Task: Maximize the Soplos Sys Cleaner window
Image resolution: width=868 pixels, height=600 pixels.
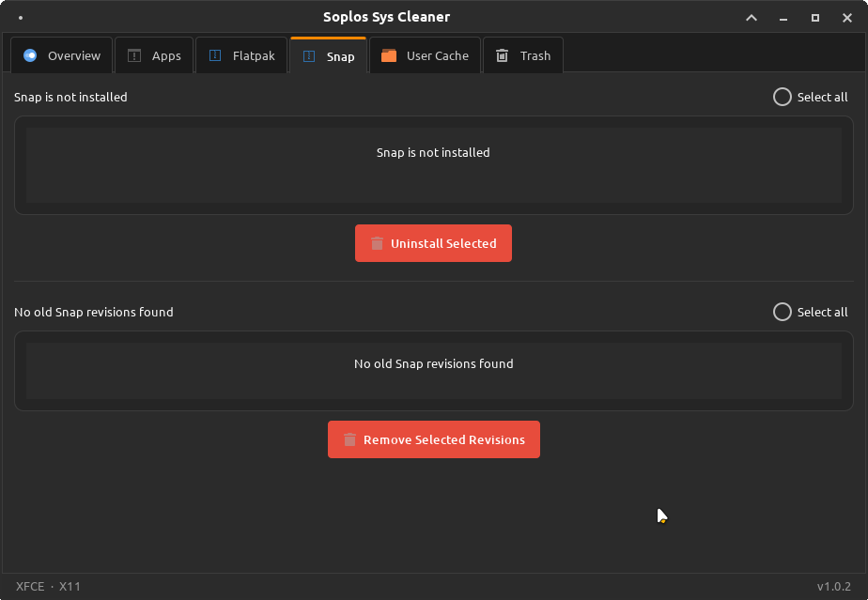Action: click(814, 18)
